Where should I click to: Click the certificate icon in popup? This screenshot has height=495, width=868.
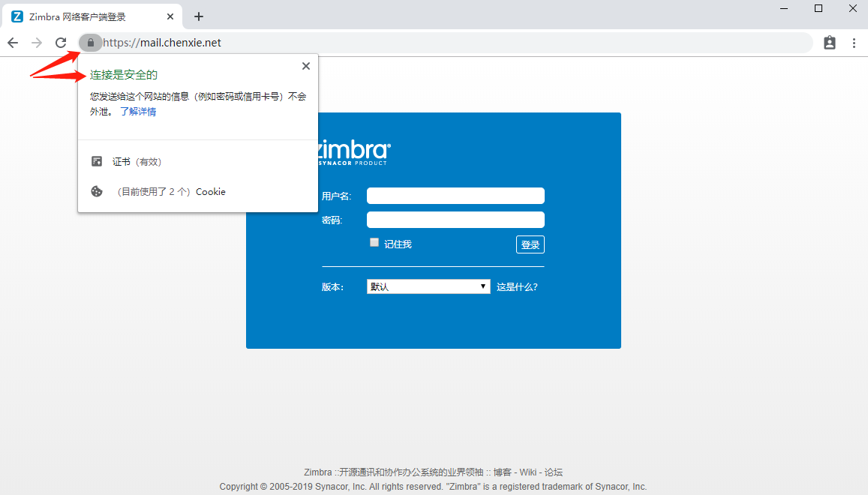[97, 161]
